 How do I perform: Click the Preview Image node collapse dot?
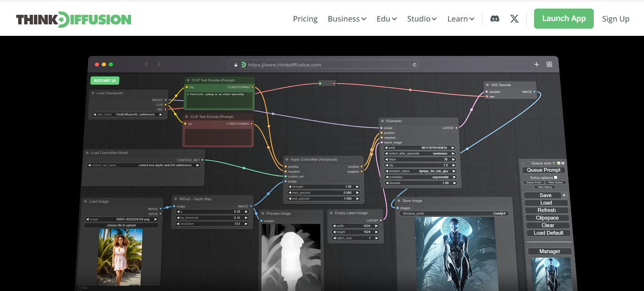coord(262,214)
